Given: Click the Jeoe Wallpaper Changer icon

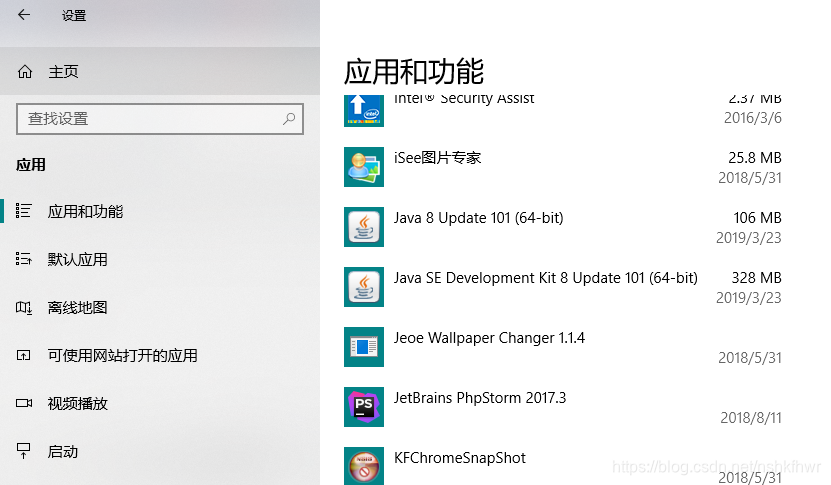Looking at the screenshot, I should (x=364, y=347).
